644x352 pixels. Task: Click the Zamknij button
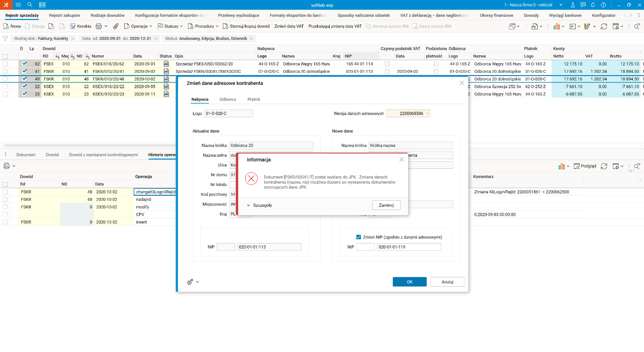click(x=386, y=205)
